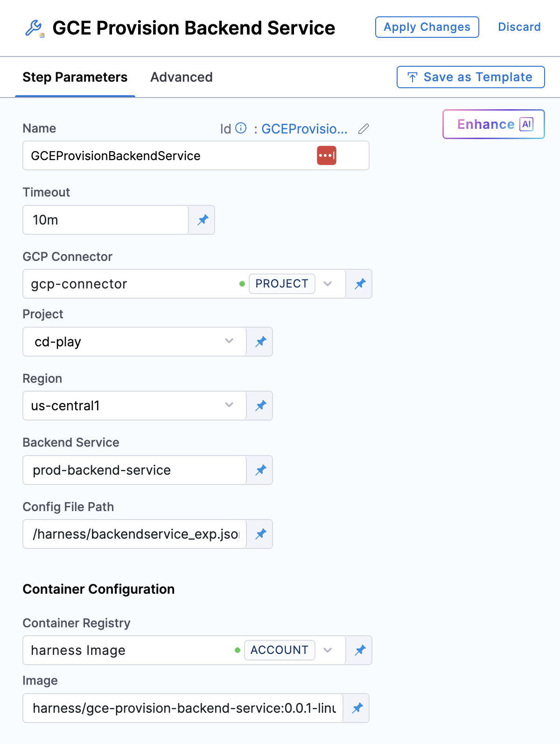Click the pin icon next to Project dropdown
Screen dimensions: 560x744
(260, 342)
